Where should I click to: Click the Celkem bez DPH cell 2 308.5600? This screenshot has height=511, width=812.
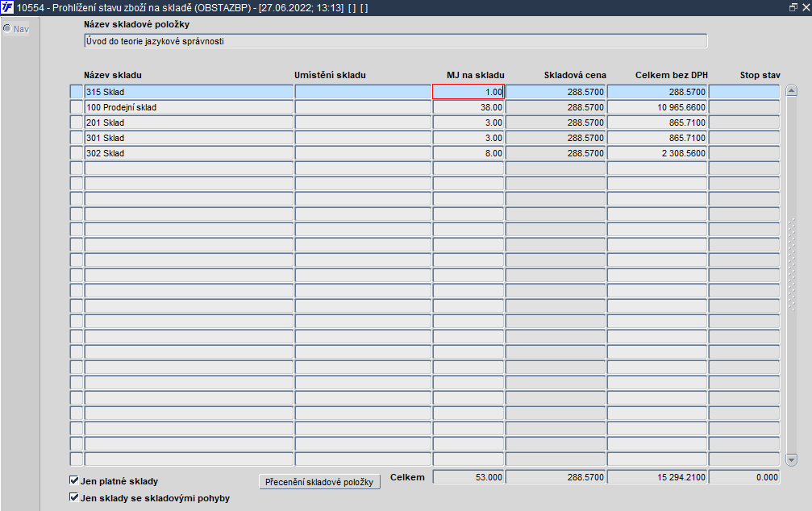(x=656, y=153)
